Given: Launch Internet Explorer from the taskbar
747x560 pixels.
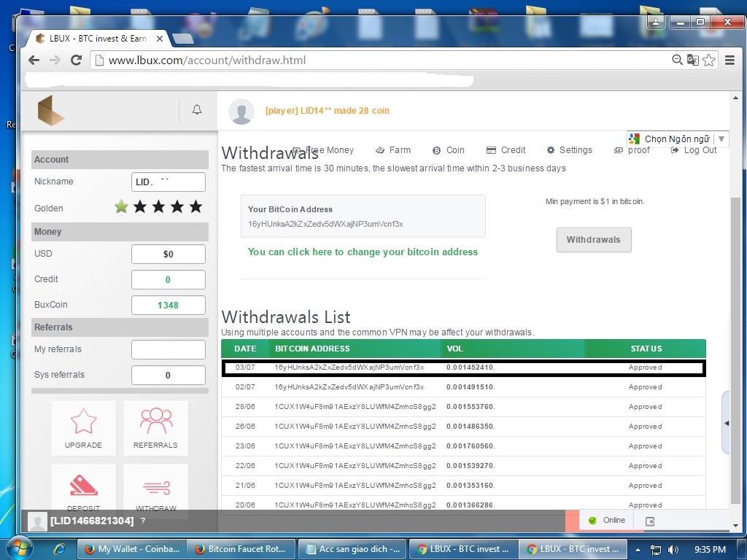Looking at the screenshot, I should coord(59,549).
